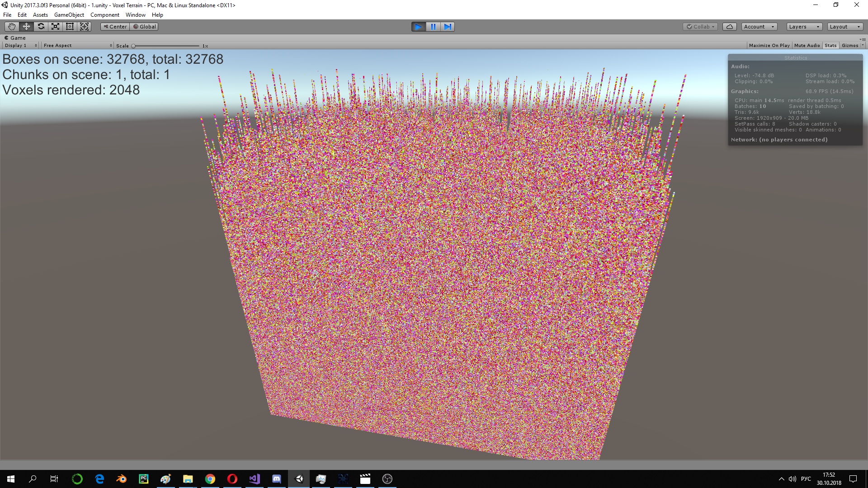This screenshot has height=488, width=868.
Task: Select the Scale tool
Action: pos(55,26)
